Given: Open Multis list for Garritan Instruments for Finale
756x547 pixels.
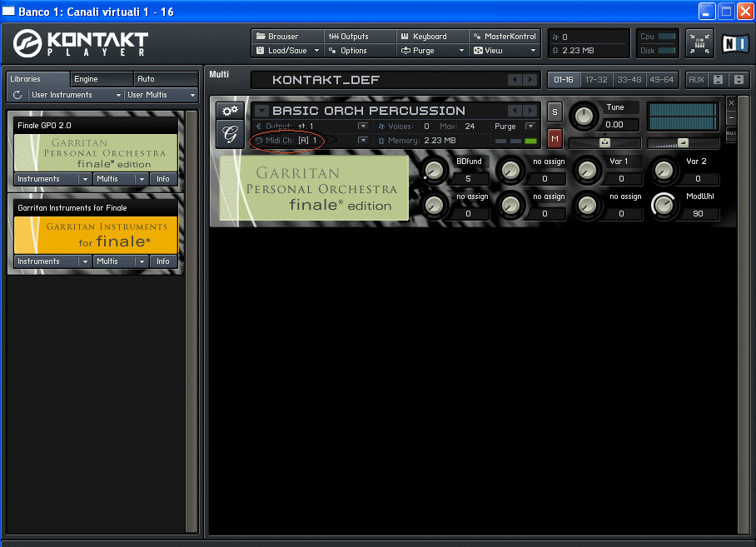Looking at the screenshot, I should point(120,261).
